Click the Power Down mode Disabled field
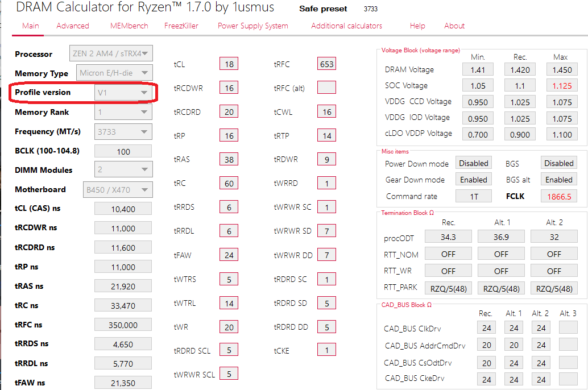The height and width of the screenshot is (390, 588). [x=474, y=163]
